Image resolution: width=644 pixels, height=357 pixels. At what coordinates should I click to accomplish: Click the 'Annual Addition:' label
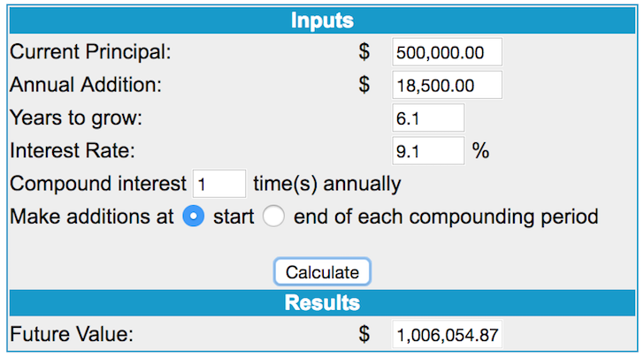click(86, 85)
